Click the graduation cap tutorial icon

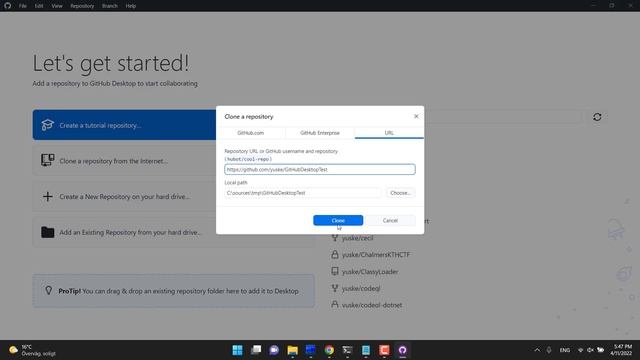click(x=47, y=125)
